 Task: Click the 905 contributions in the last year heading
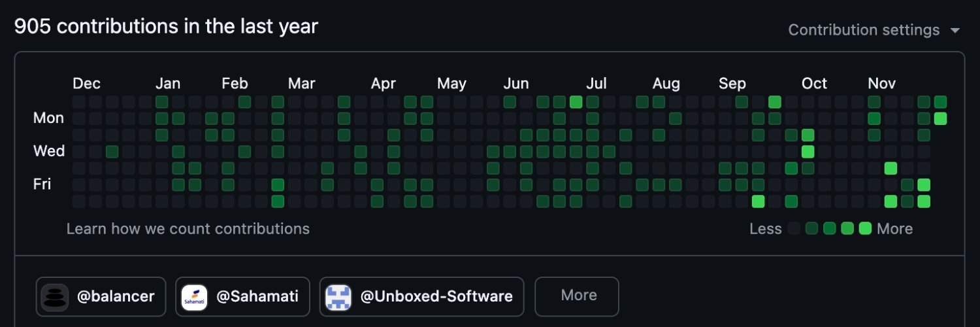point(166,26)
